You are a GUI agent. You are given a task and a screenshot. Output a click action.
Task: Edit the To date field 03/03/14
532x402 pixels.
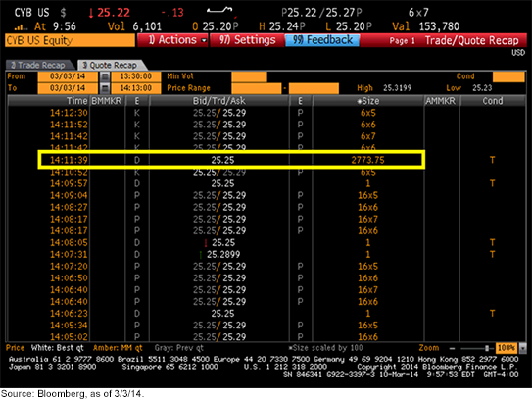(x=68, y=88)
